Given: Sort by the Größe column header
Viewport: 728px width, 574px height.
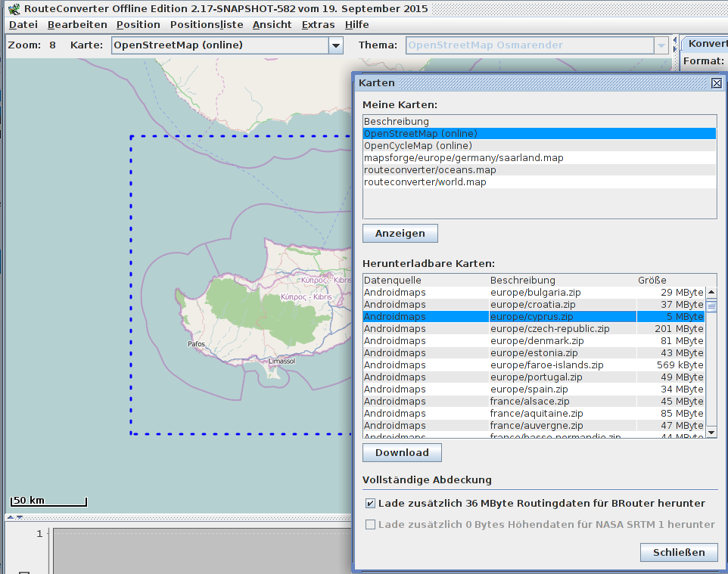Looking at the screenshot, I should coord(652,281).
